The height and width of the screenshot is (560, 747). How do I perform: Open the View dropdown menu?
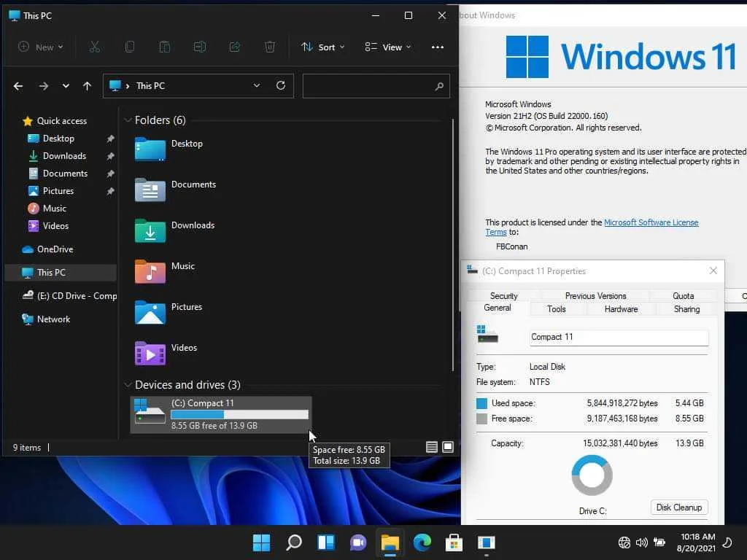tap(388, 47)
